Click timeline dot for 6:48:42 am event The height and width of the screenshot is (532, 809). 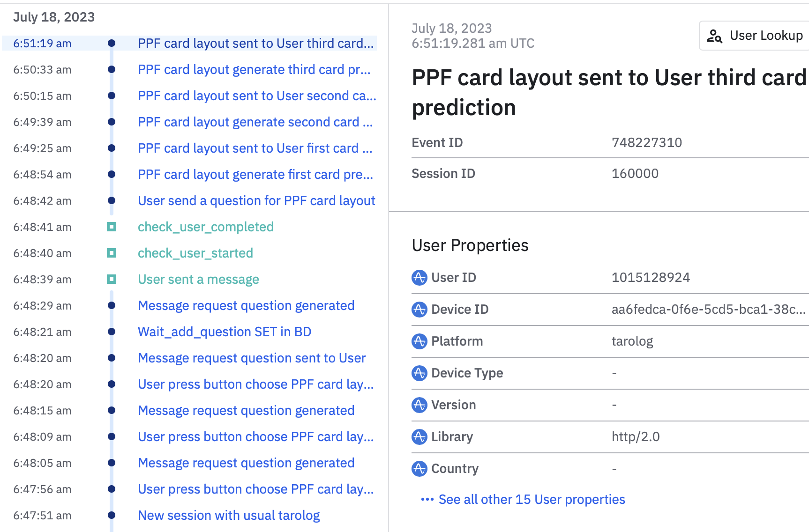(112, 201)
